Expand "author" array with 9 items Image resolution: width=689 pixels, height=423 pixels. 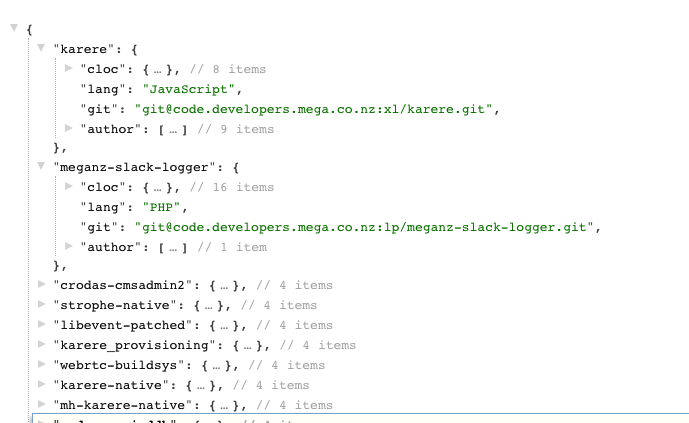tap(69, 128)
